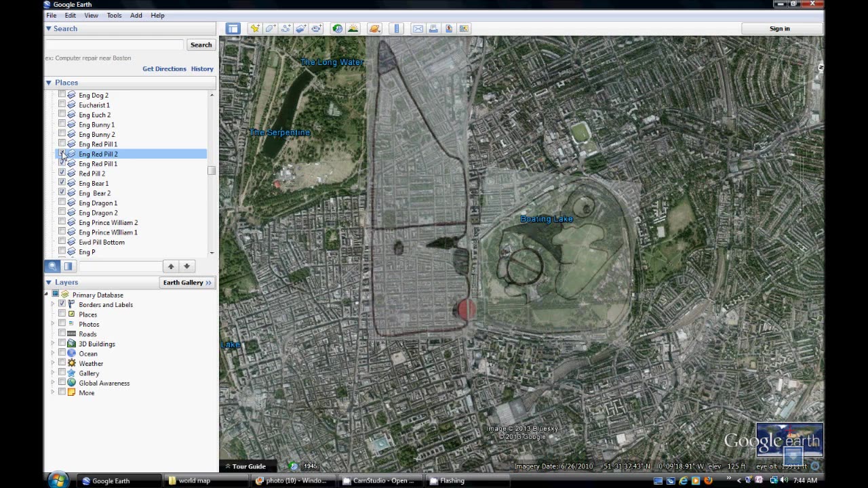
Task: Click the Email envelope toolbar icon
Action: point(418,28)
